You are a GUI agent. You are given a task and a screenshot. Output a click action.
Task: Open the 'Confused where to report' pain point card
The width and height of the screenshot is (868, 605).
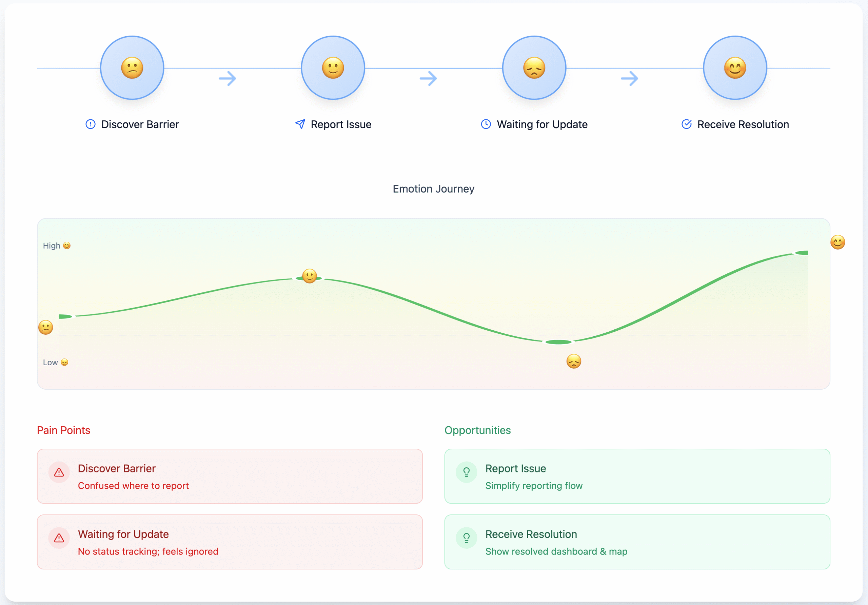click(x=230, y=476)
